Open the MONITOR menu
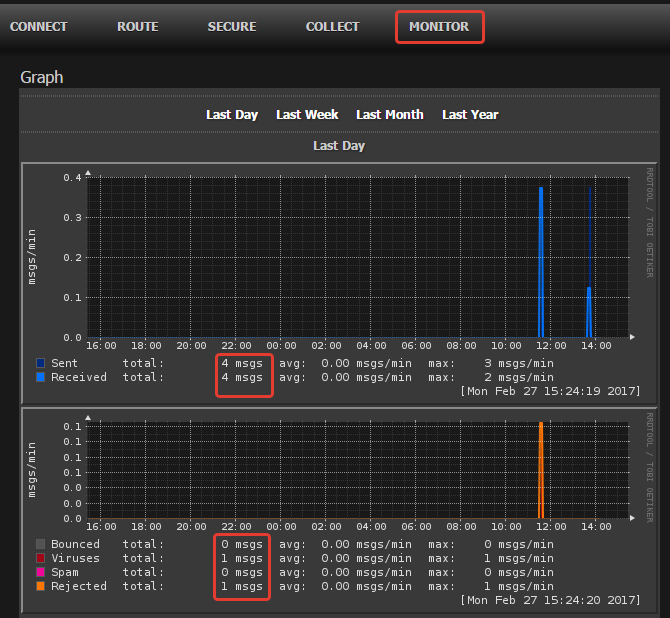 (x=439, y=26)
